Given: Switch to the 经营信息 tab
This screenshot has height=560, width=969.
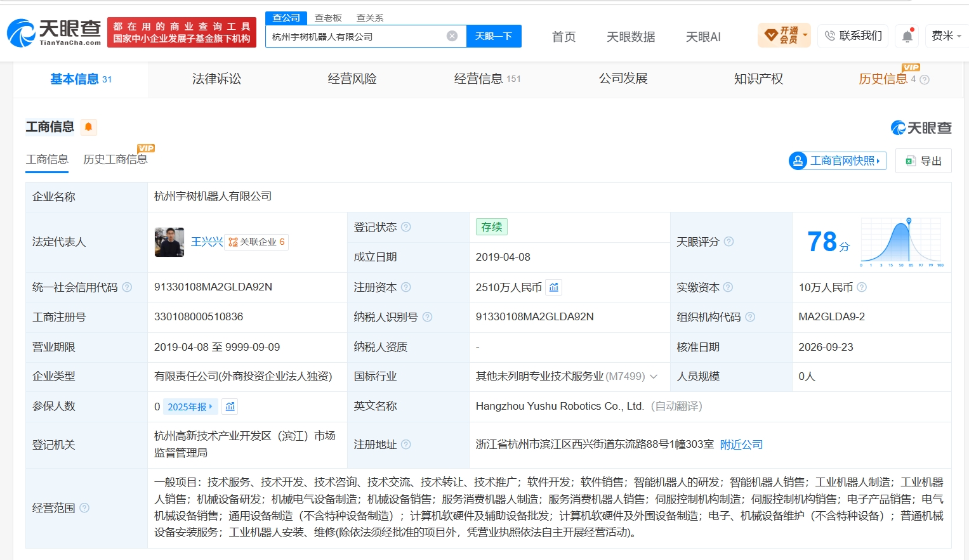Looking at the screenshot, I should pyautogui.click(x=487, y=79).
